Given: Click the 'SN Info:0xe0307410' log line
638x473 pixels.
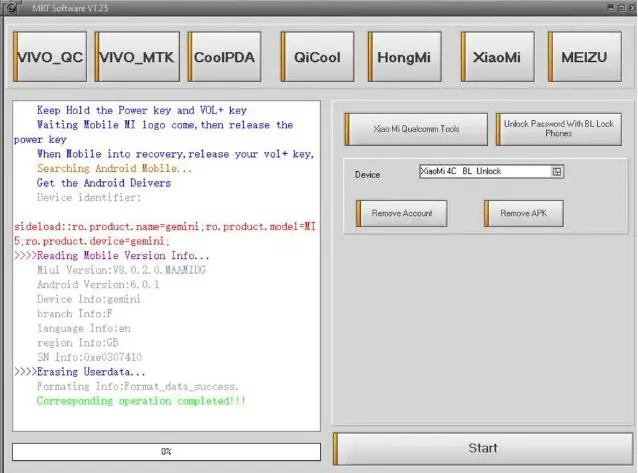Looking at the screenshot, I should [x=90, y=357].
